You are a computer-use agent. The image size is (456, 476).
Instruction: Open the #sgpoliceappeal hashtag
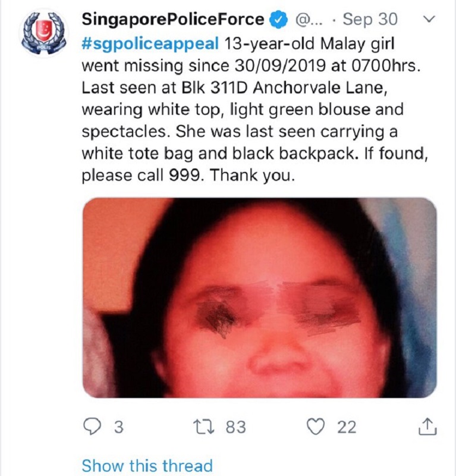[x=150, y=43]
